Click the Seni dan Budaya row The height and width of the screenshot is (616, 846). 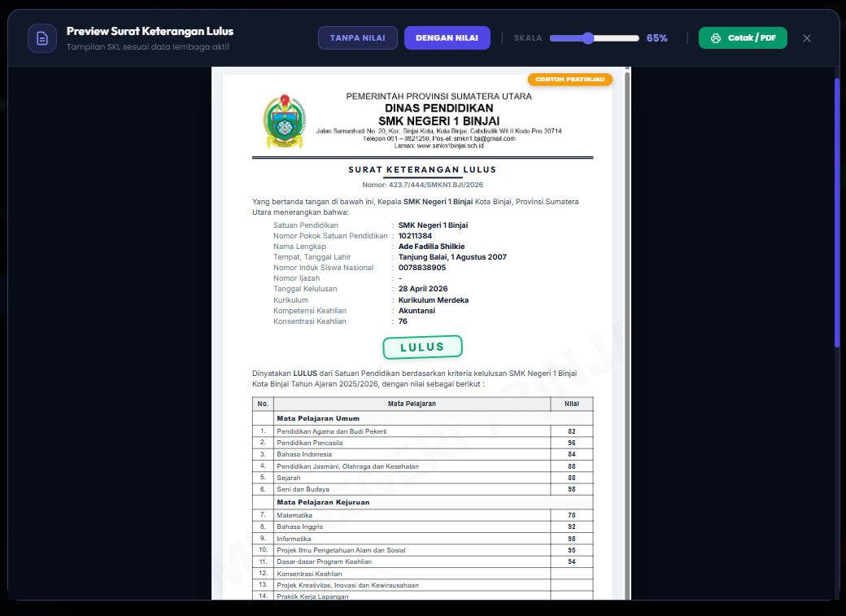[x=422, y=490]
